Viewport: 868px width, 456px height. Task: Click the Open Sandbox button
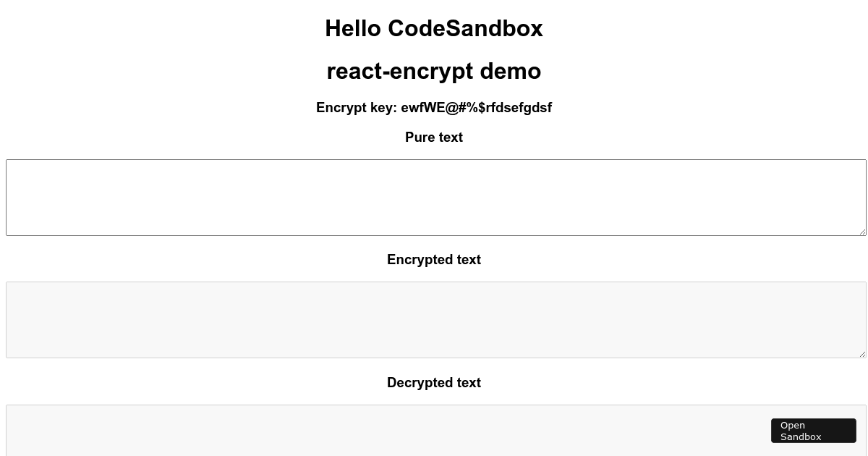[814, 431]
